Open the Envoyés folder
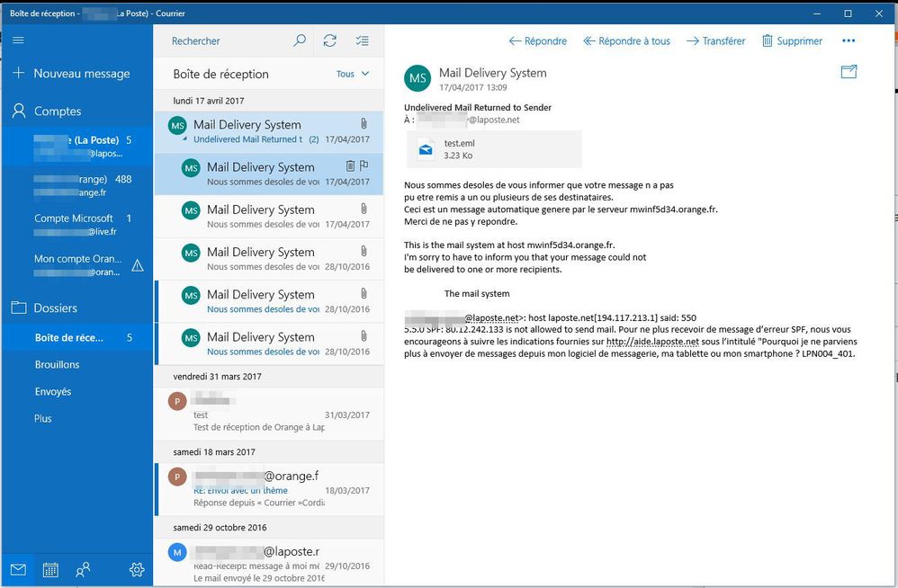The height and width of the screenshot is (588, 898). [x=52, y=391]
